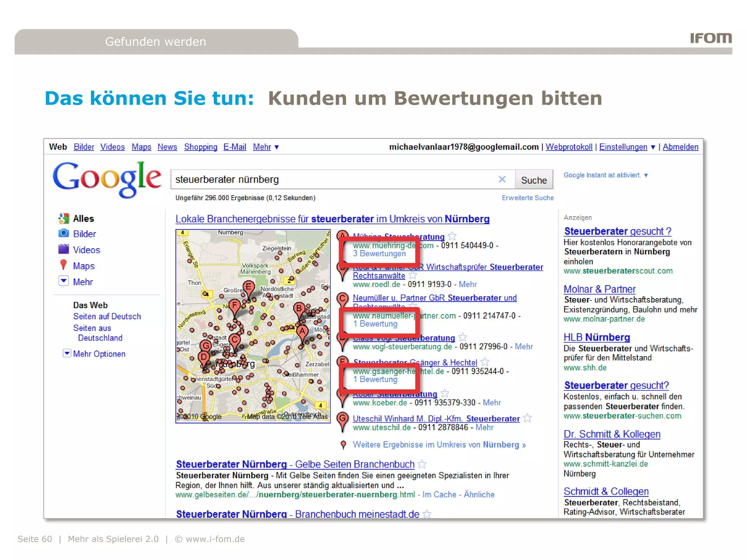747x560 pixels.
Task: Open News in top navigation
Action: point(167,147)
